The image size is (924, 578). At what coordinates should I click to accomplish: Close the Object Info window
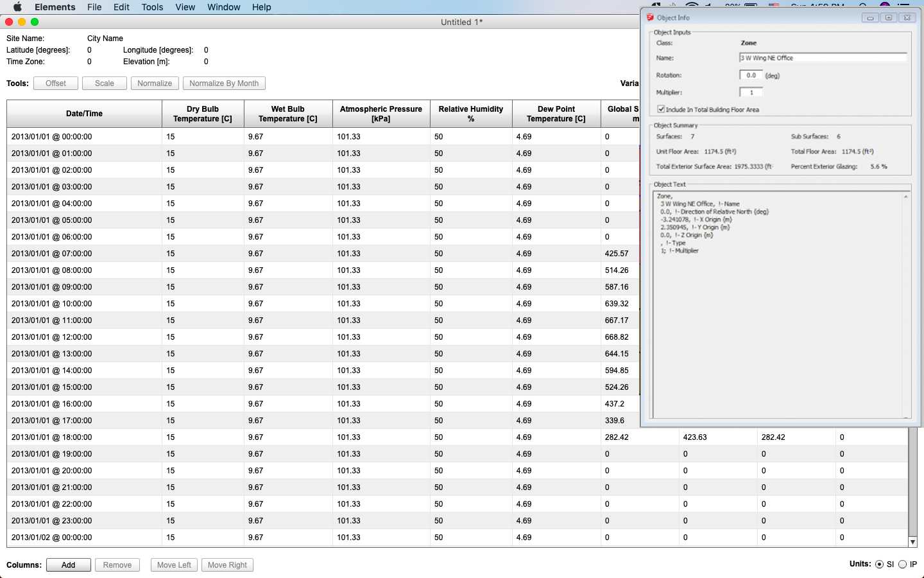click(x=907, y=17)
